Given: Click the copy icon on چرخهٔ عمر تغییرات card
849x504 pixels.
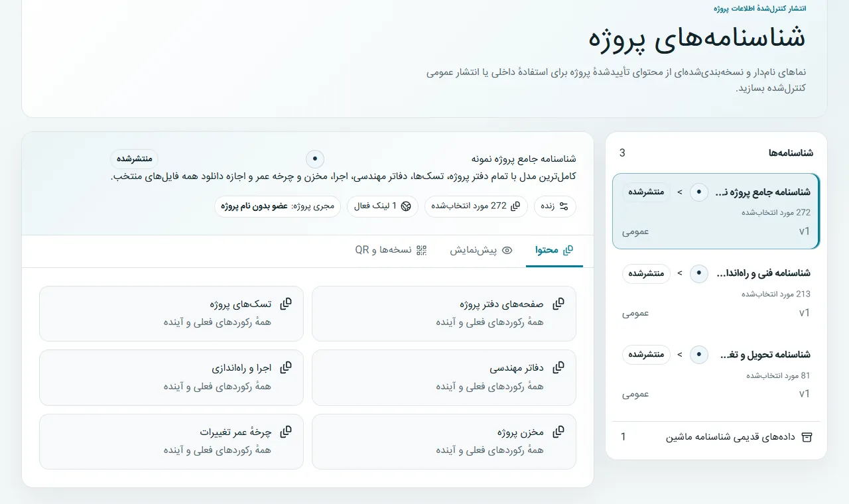Looking at the screenshot, I should (286, 432).
